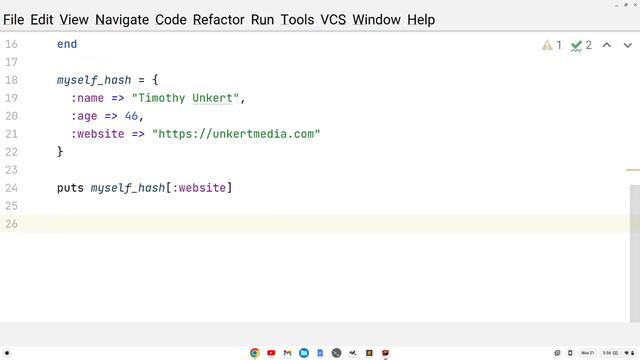
Task: Click the Wi-Fi status tray icon
Action: [x=627, y=353]
